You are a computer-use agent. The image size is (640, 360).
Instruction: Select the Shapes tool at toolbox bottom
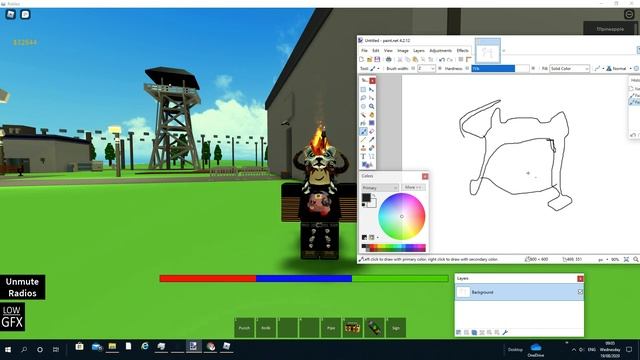pyautogui.click(x=366, y=165)
